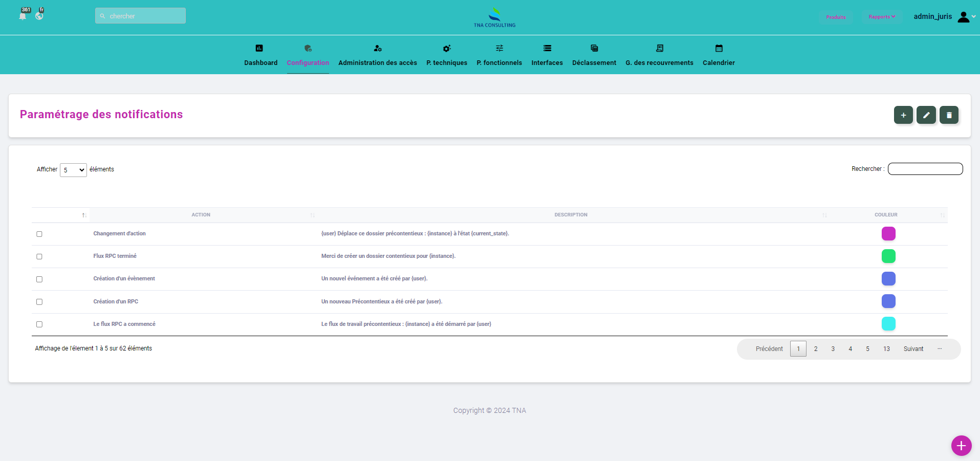Click the Rechercher input field

(x=925, y=169)
